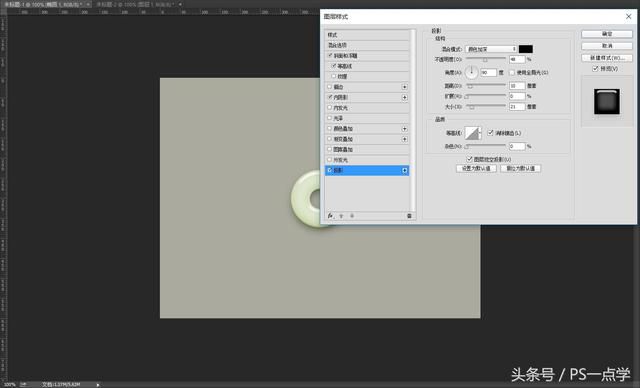
Task: Click the OK (确定) button
Action: click(x=607, y=34)
